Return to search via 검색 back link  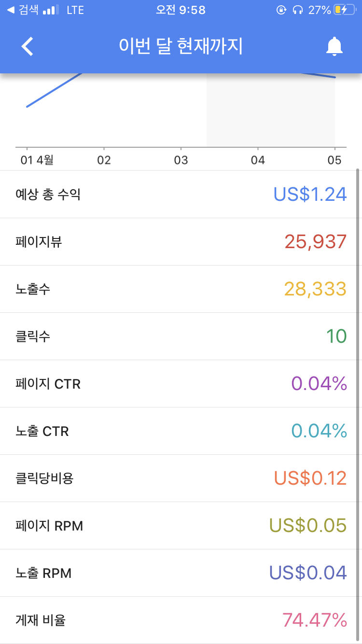pos(23,10)
